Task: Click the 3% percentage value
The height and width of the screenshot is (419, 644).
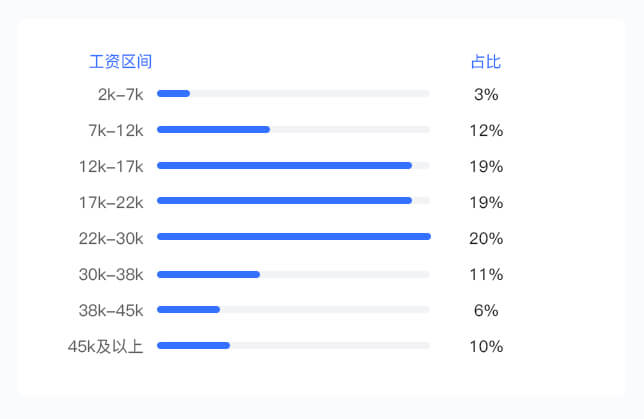Action: point(486,94)
